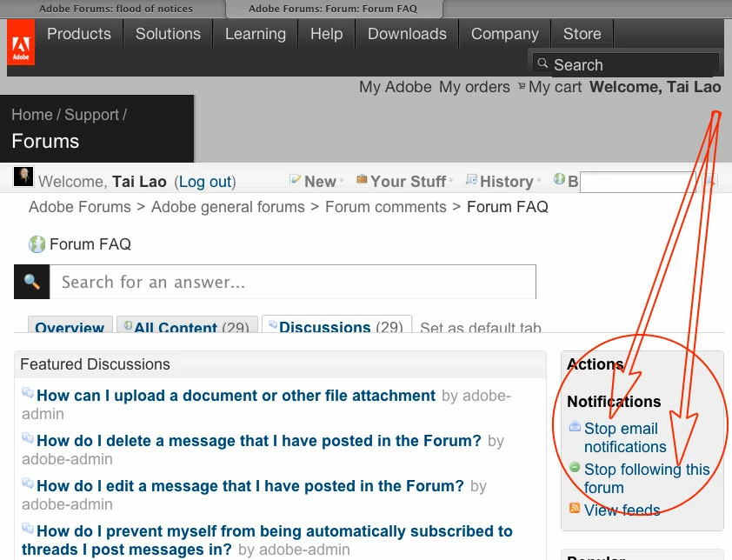
Task: Click the globe icon before Browse
Action: point(559,179)
